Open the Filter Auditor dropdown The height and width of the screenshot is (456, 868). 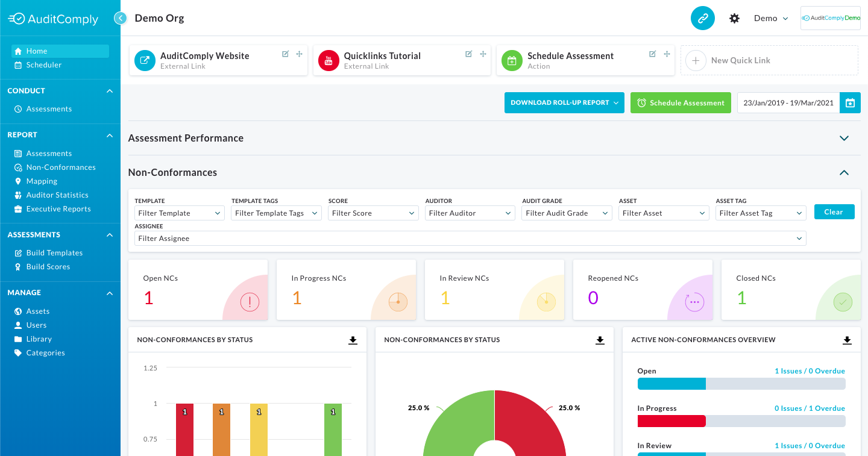point(470,213)
